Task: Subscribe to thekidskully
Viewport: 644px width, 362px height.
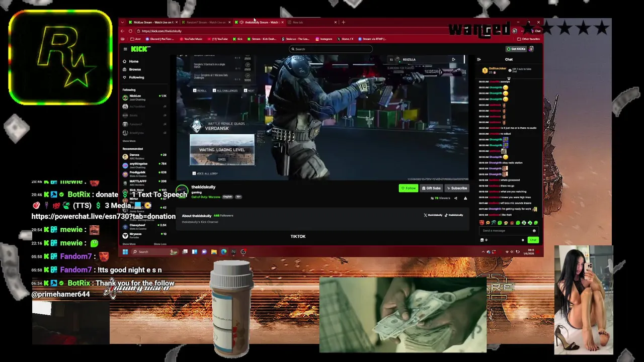Action: coord(457,188)
